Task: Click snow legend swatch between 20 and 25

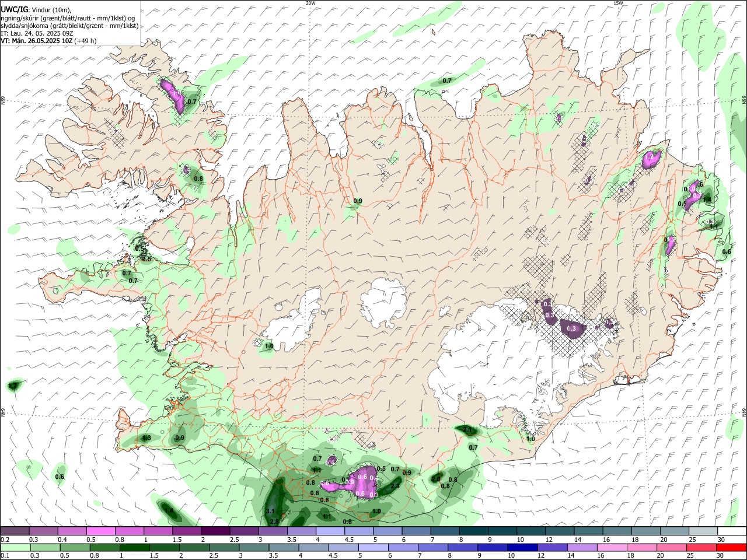Action: (x=675, y=531)
